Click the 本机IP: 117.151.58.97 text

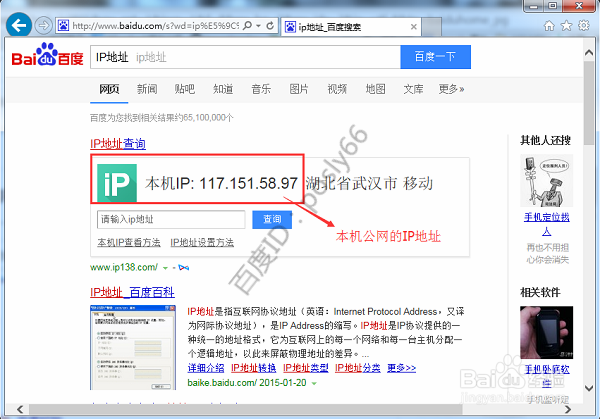click(221, 183)
